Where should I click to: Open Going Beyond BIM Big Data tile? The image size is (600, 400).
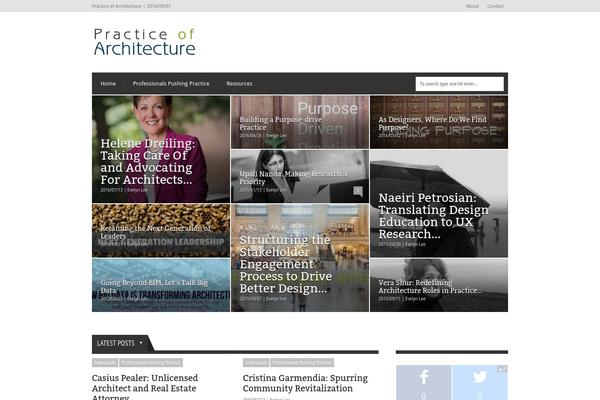(161, 285)
